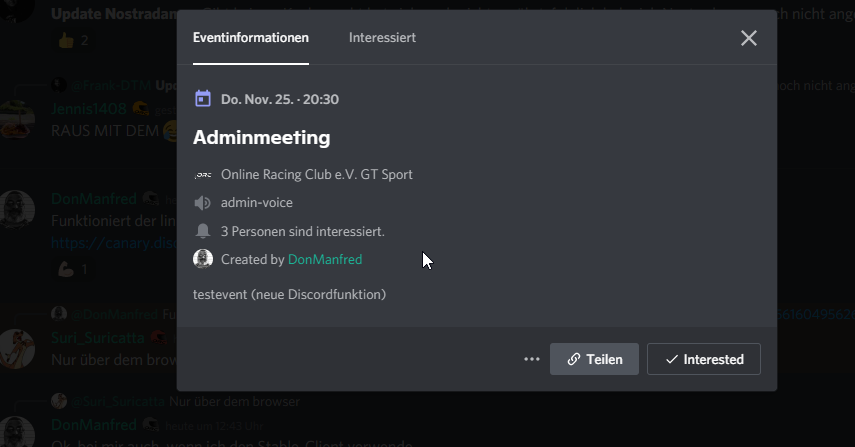Image resolution: width=855 pixels, height=447 pixels.
Task: Click the Online Racing Club e.V. GT Sport name
Action: tap(316, 174)
